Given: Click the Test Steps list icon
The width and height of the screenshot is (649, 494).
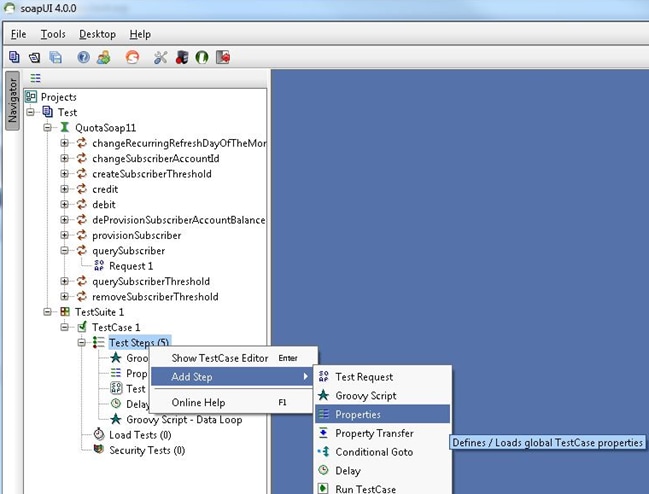Looking at the screenshot, I should click(99, 342).
